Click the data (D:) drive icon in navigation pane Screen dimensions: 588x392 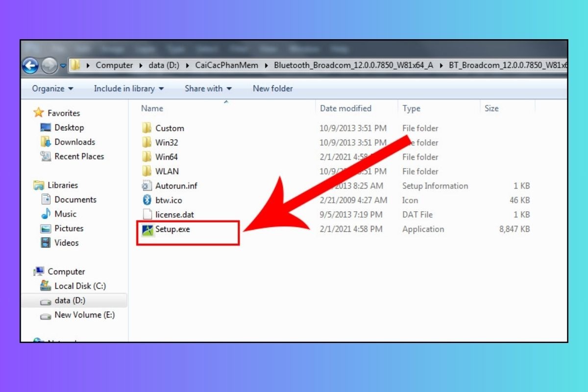(46, 301)
